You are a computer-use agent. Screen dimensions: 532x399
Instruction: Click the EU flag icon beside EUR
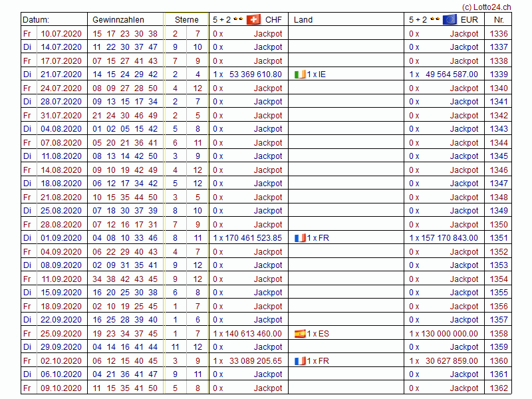tap(450, 19)
